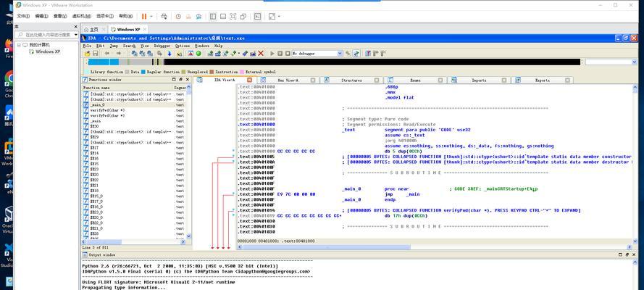
Task: Switch to Structures tab
Action: pyautogui.click(x=351, y=80)
